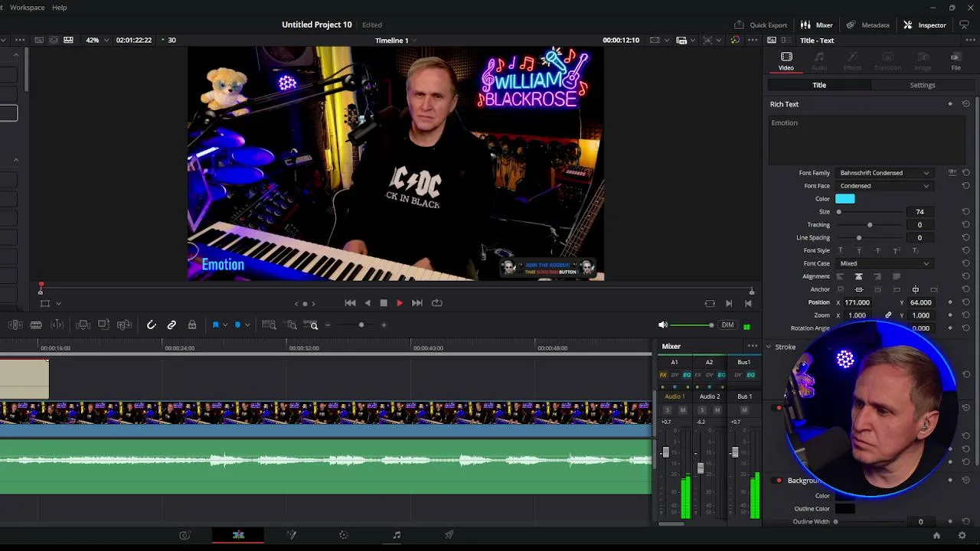Image resolution: width=980 pixels, height=551 pixels.
Task: Toggle linked selection chain icon
Action: (x=171, y=325)
